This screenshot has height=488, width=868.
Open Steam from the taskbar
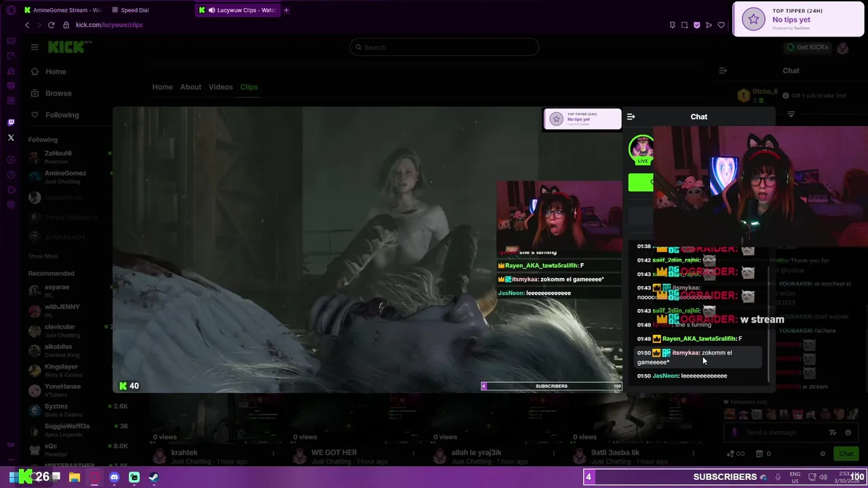coord(154,477)
